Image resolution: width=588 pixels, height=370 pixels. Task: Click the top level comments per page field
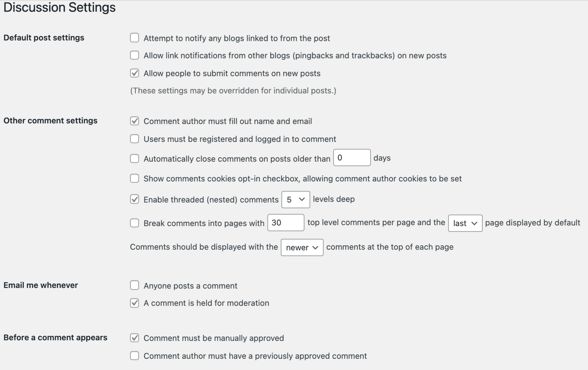point(286,223)
